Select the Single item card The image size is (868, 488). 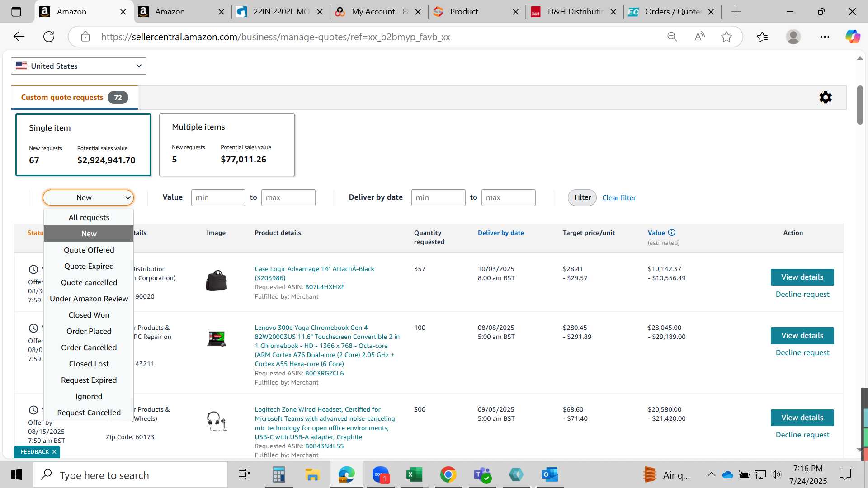pyautogui.click(x=83, y=145)
